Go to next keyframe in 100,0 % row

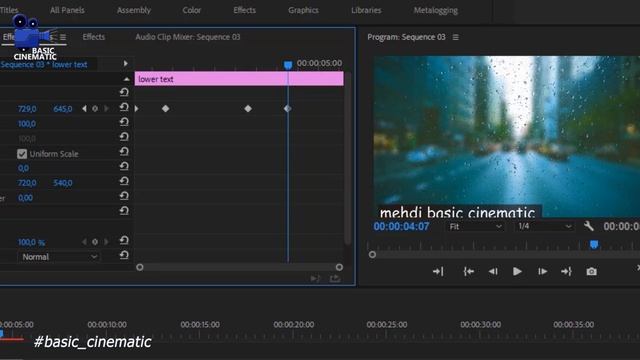[106, 242]
